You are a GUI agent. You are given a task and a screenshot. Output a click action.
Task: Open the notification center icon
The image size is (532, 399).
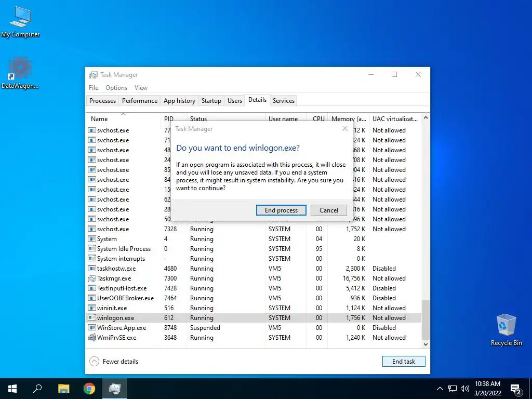(516, 390)
